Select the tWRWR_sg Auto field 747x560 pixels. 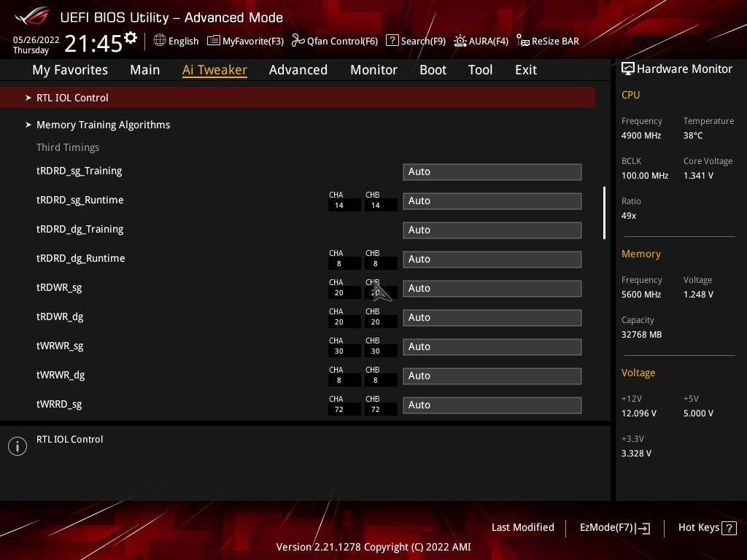click(492, 346)
